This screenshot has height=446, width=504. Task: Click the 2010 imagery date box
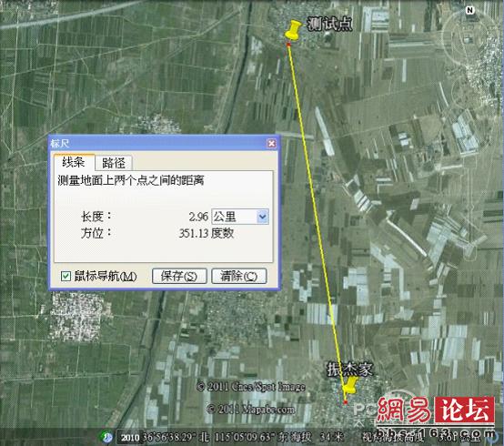(x=130, y=437)
